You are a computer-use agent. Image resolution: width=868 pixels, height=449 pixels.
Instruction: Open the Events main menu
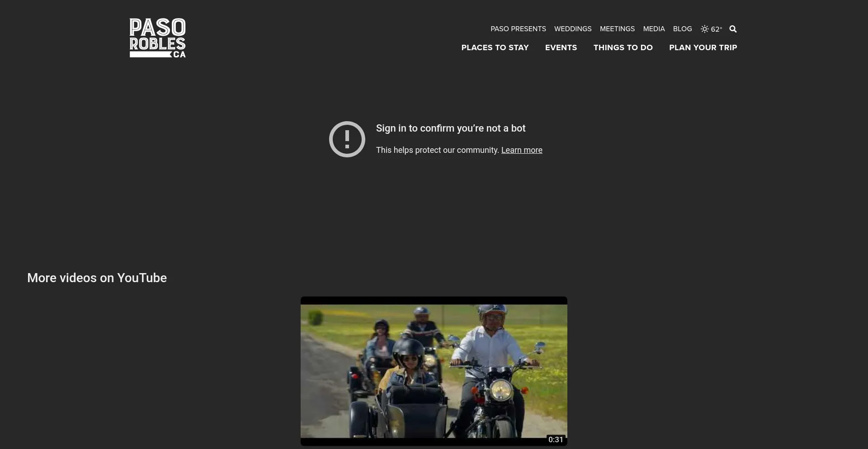coord(561,47)
